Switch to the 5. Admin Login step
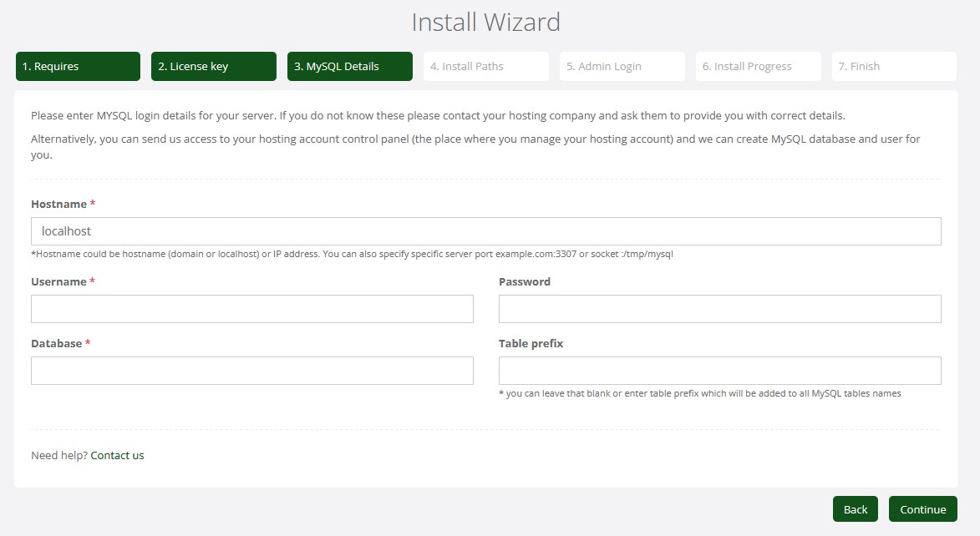Screen dimensions: 980x536 622,67
